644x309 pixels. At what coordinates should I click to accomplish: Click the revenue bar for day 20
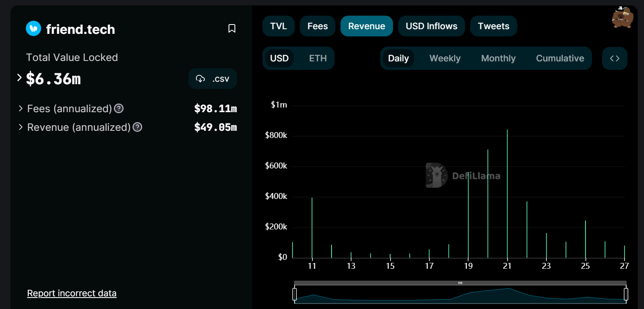488,204
